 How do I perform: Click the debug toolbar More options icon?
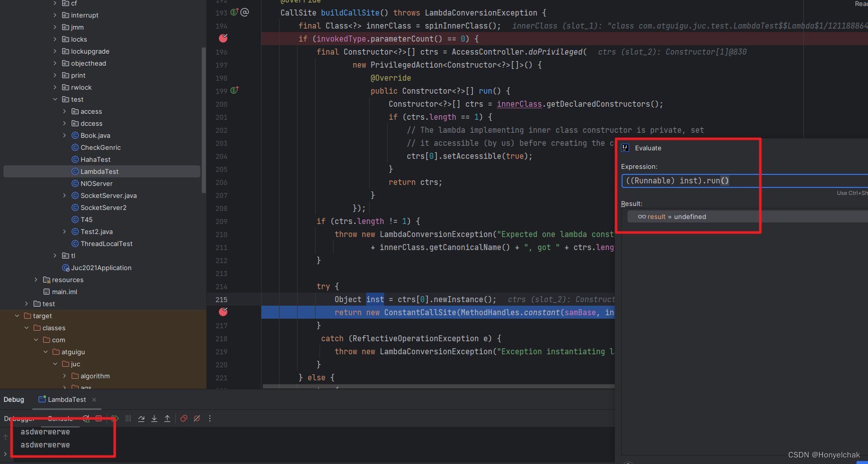click(210, 418)
